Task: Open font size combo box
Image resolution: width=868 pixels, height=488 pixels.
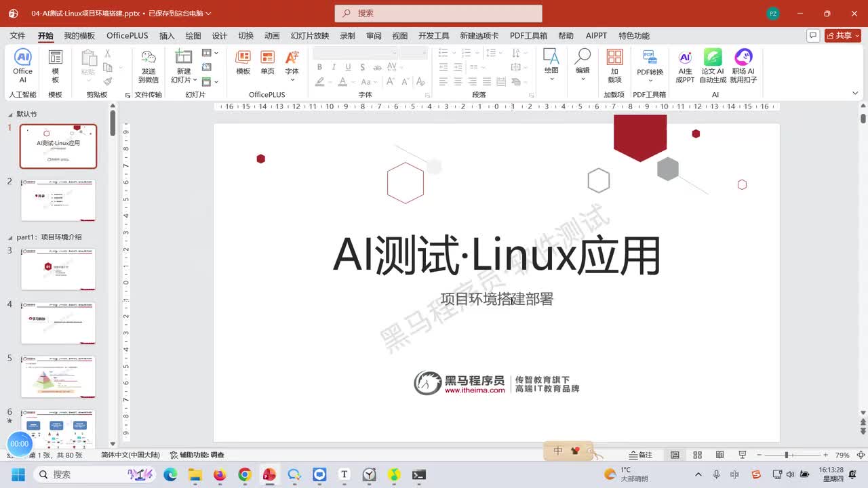Action: coord(413,53)
